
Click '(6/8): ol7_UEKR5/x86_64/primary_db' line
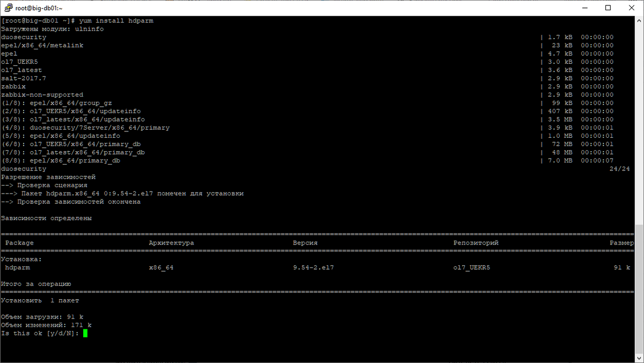71,144
